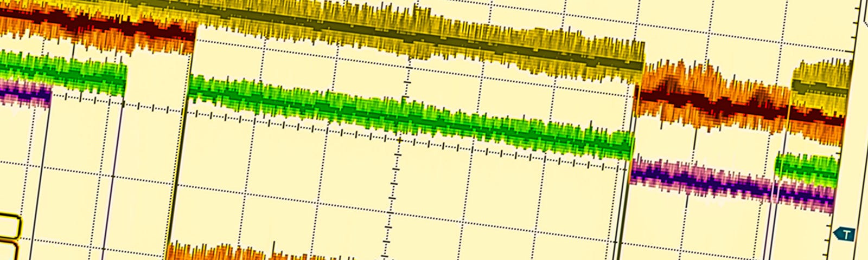Viewport: 868px width, 260px height.
Task: Select the T trigger level marker
Action: coord(844,234)
